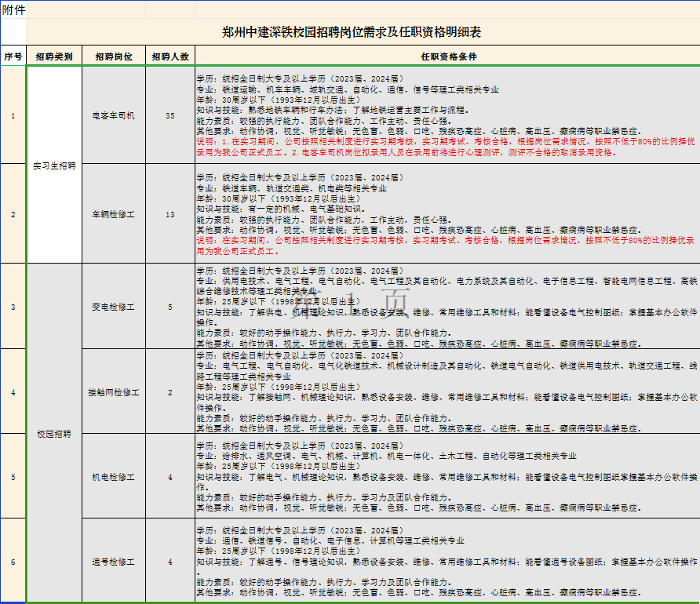The width and height of the screenshot is (700, 604).
Task: Select the 变电检修工 position cell
Action: (114, 307)
